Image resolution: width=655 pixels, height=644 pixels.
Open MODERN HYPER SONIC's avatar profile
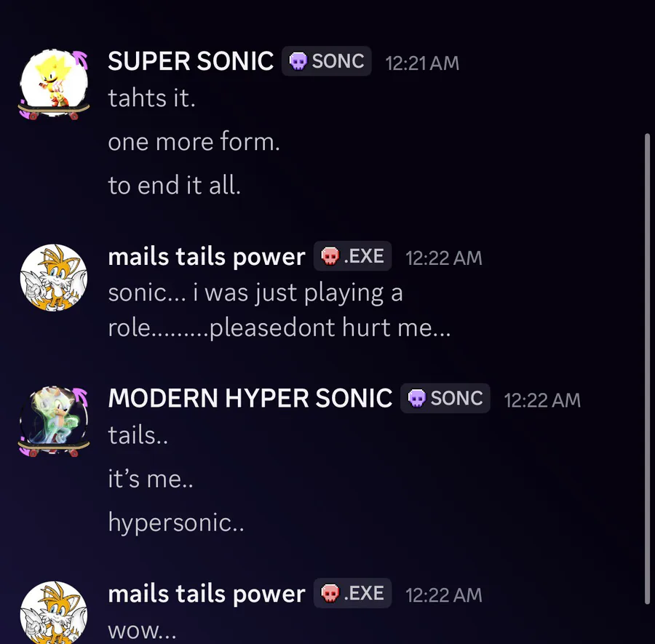click(54, 421)
